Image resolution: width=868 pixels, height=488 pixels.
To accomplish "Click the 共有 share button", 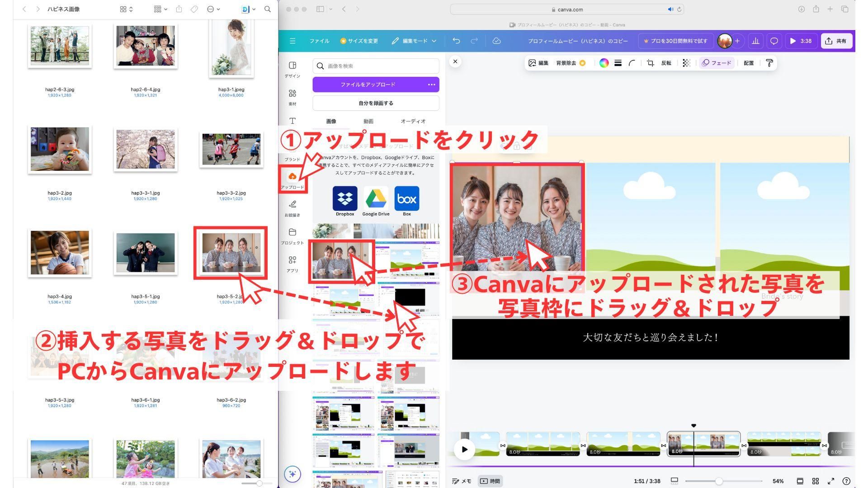I will 836,41.
